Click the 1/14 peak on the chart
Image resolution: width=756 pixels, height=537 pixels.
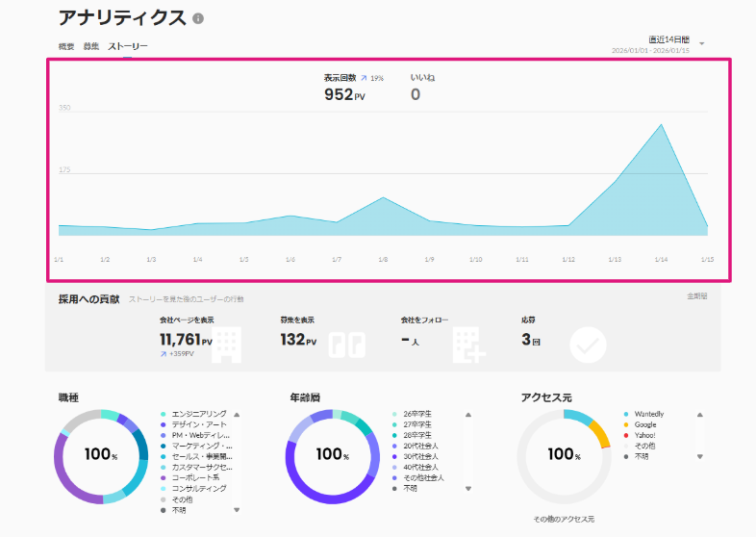tap(661, 124)
